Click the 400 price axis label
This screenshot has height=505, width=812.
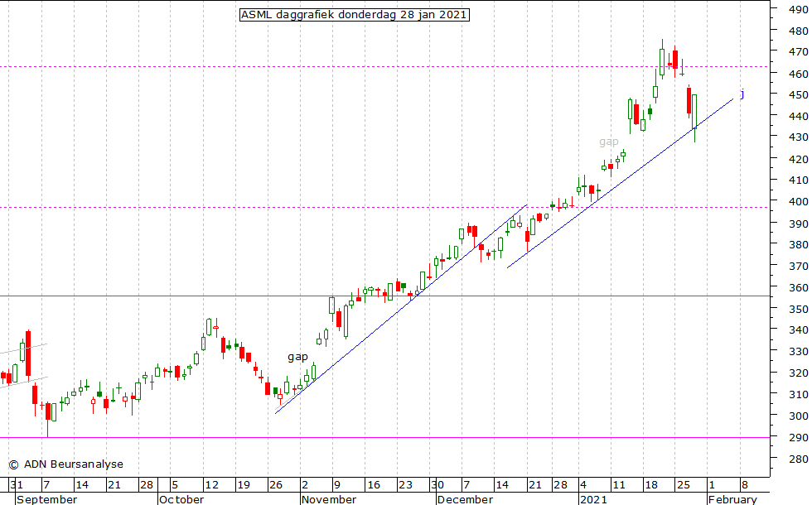[x=799, y=202]
